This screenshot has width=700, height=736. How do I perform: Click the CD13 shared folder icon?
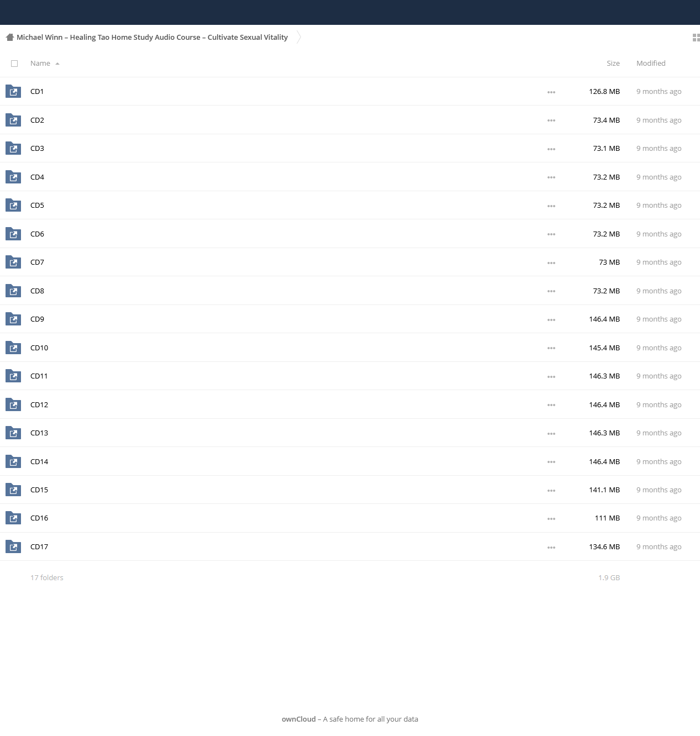tap(13, 433)
